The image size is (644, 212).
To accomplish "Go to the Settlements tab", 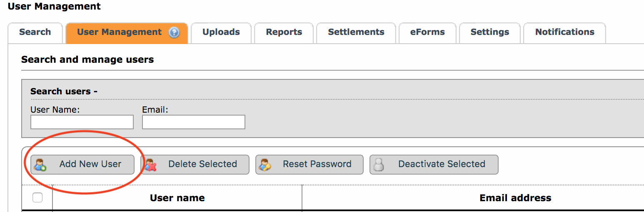I will point(356,32).
